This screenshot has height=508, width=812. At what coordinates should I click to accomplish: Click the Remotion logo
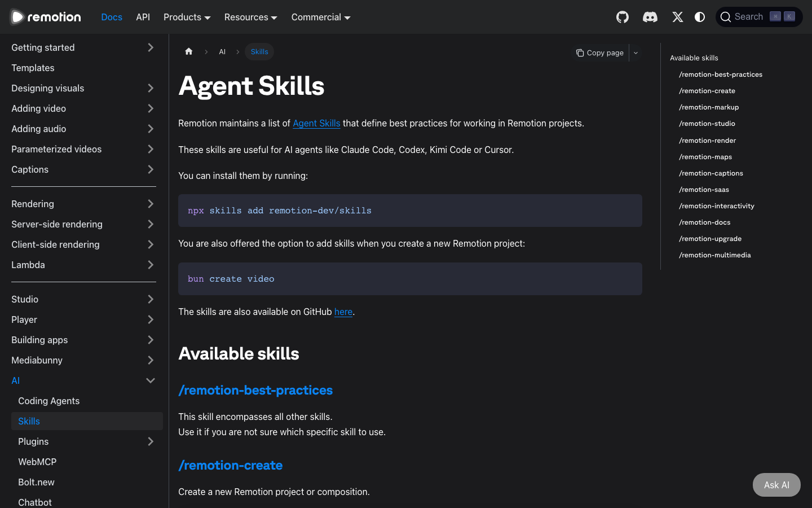46,17
